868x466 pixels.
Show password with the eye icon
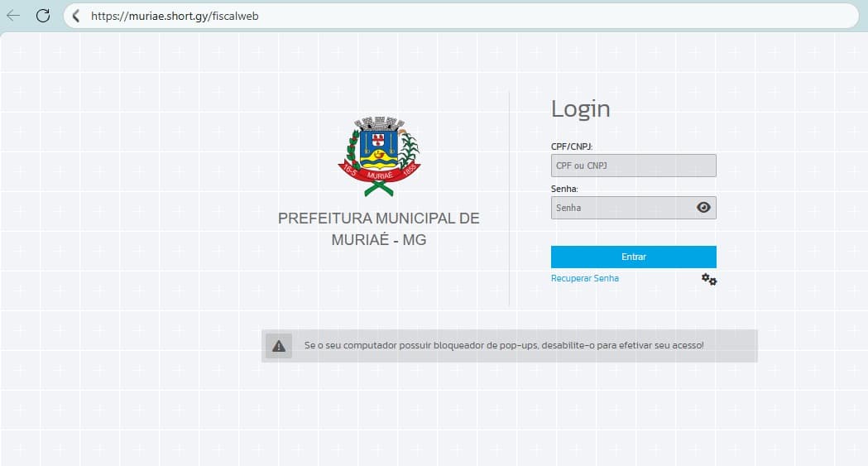(x=703, y=208)
